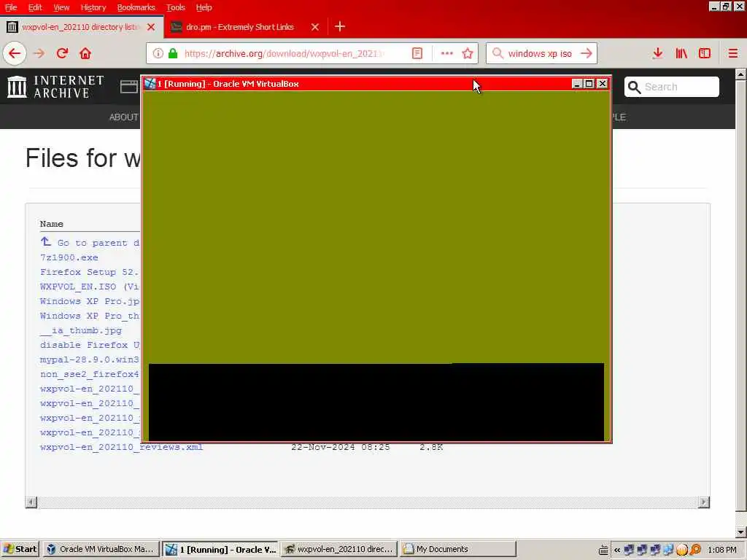Expand hidden system tray icons chevron
This screenshot has height=560, width=747.
(x=617, y=550)
